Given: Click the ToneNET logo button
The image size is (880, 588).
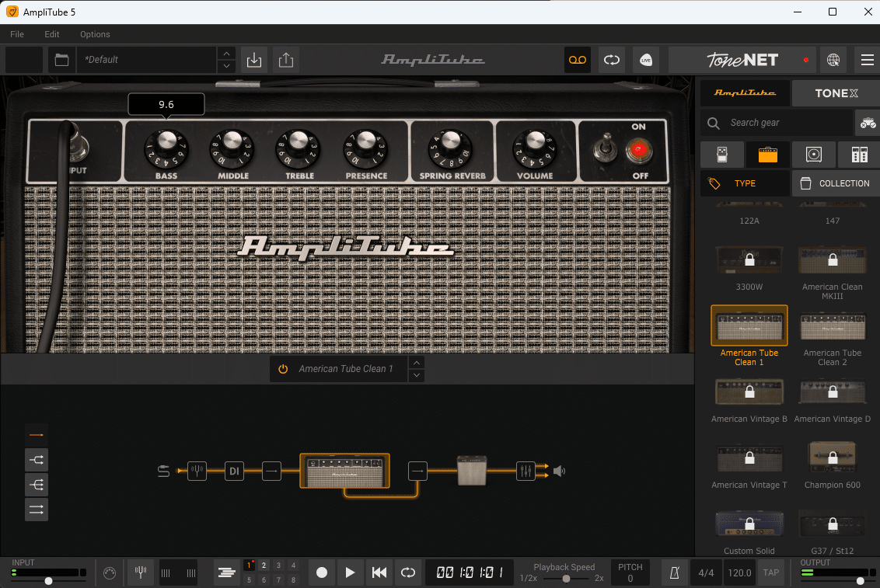Looking at the screenshot, I should [742, 60].
